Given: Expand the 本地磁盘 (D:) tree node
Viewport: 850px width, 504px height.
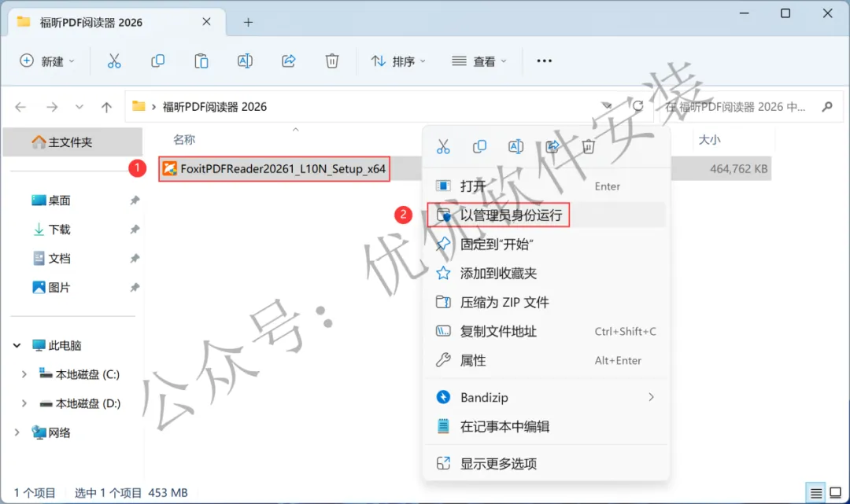Looking at the screenshot, I should click(24, 403).
